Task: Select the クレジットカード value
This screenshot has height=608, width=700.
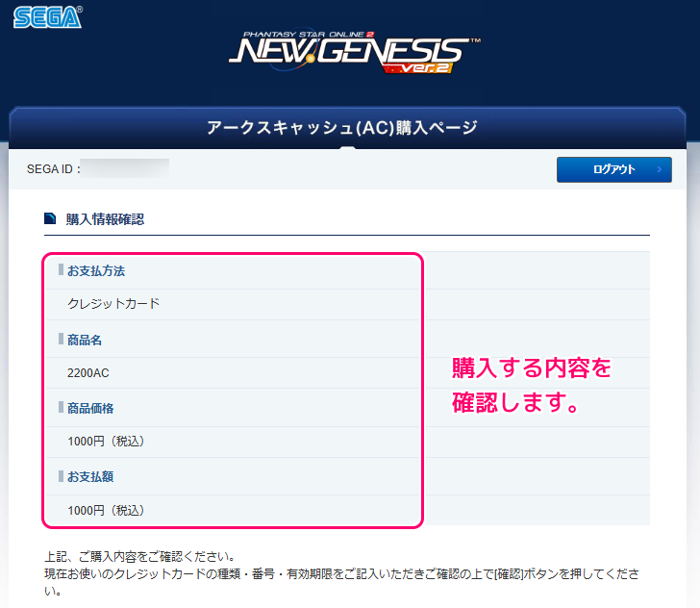Action: pyautogui.click(x=113, y=304)
